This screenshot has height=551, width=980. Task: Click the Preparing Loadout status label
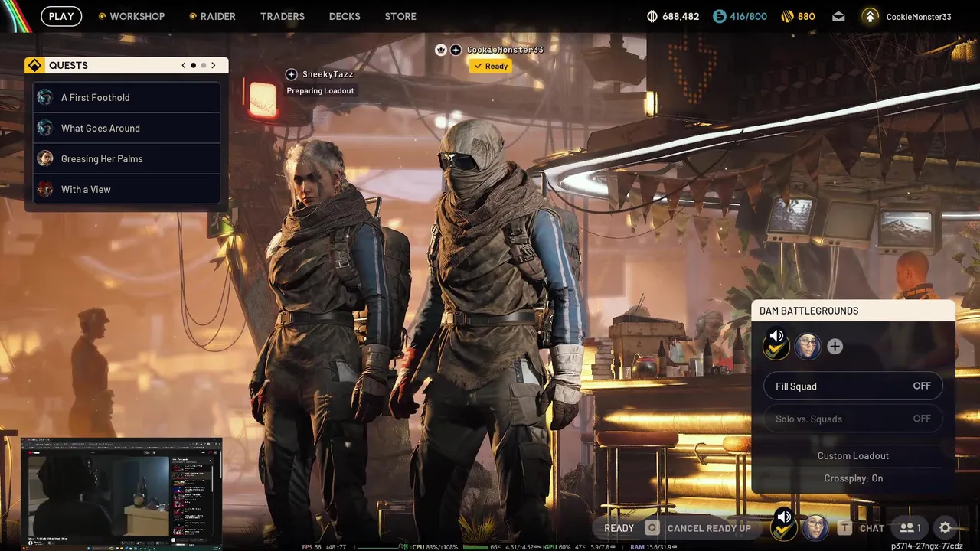[x=320, y=90]
